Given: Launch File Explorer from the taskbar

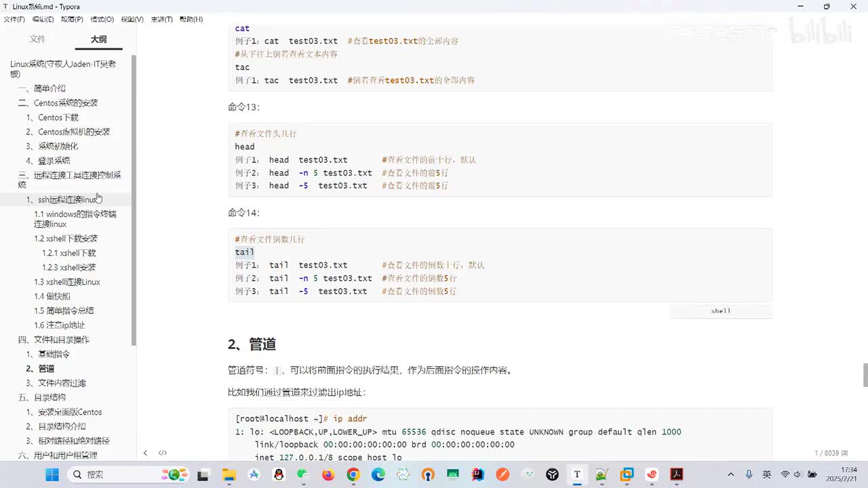Looking at the screenshot, I should pos(229,474).
